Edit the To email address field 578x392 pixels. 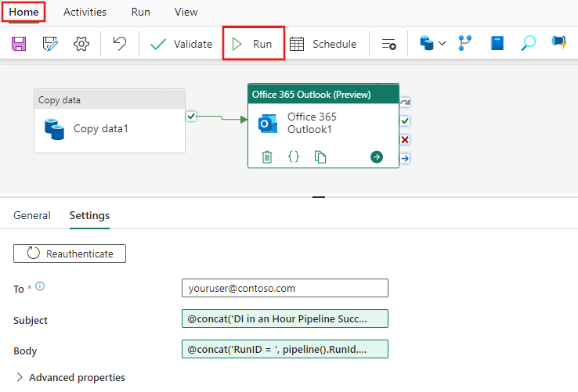pos(285,288)
